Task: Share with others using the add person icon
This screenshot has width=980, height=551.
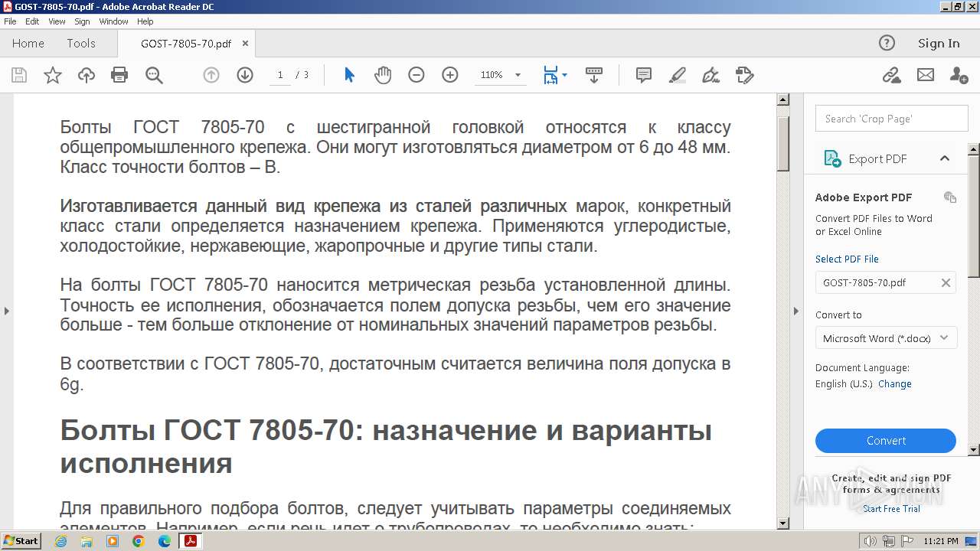Action: click(959, 75)
